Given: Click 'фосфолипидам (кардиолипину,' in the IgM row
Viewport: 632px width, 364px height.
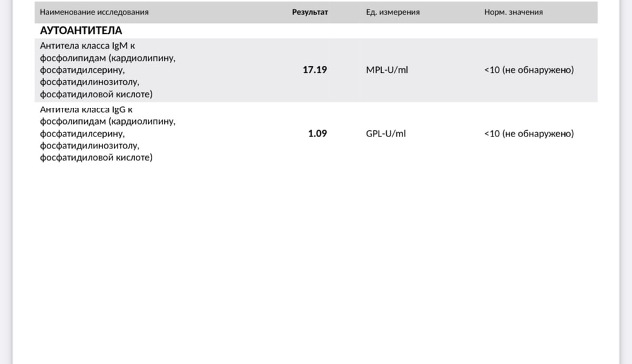Looking at the screenshot, I should 107,58.
